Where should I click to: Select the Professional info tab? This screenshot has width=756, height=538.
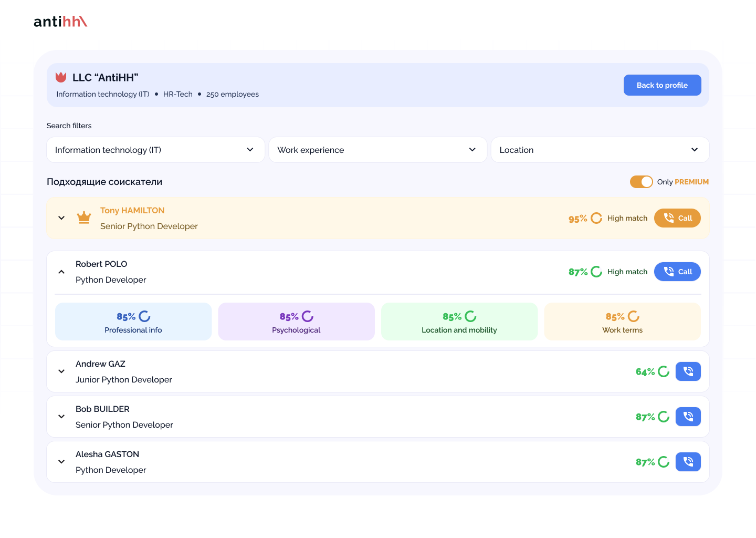133,322
